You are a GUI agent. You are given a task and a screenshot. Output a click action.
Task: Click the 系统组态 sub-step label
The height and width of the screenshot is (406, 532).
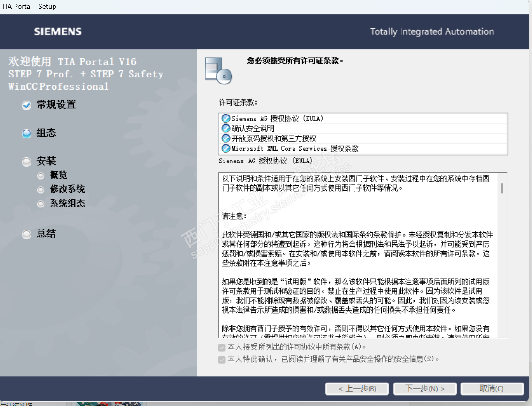[x=67, y=203]
